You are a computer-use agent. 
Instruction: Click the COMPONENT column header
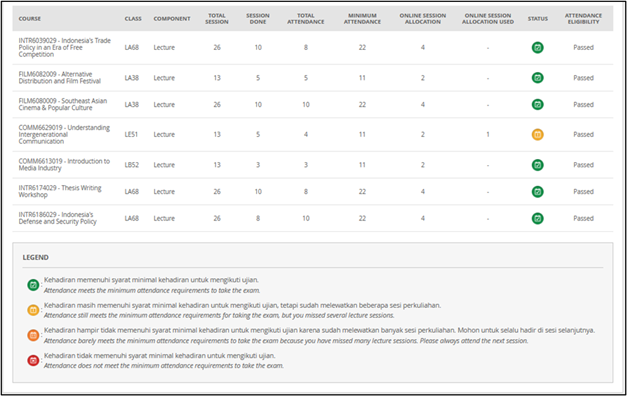(172, 19)
